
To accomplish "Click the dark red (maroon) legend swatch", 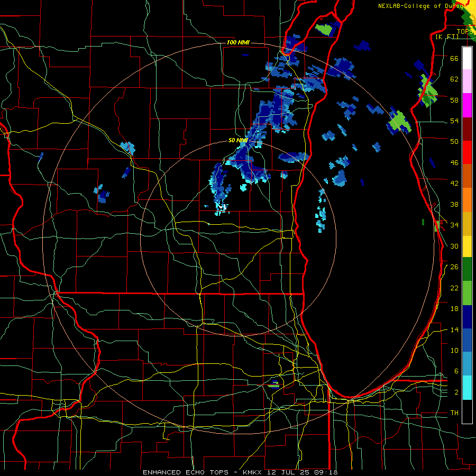I will (x=467, y=129).
